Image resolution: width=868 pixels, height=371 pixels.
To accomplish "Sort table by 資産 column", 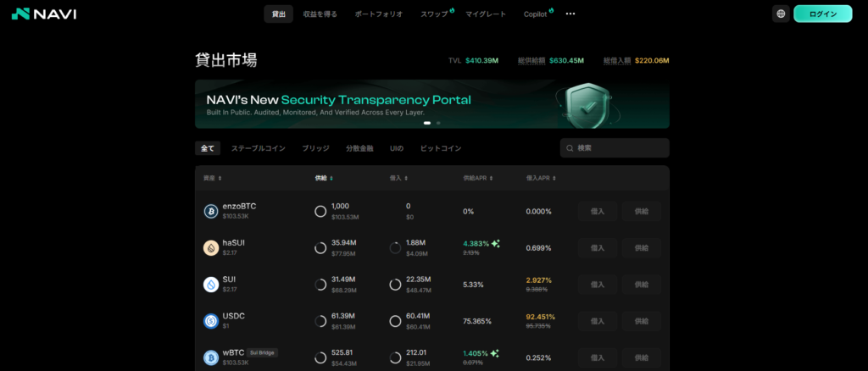I will click(x=213, y=178).
